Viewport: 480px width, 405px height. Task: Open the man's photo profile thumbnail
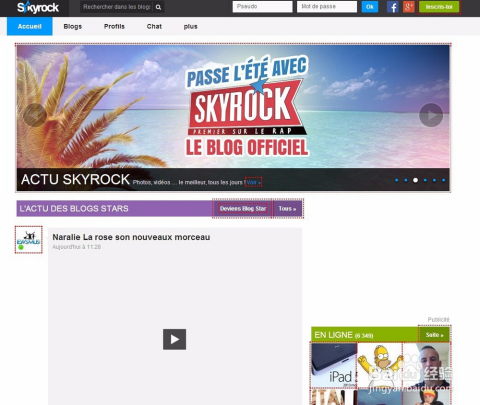[426, 365]
